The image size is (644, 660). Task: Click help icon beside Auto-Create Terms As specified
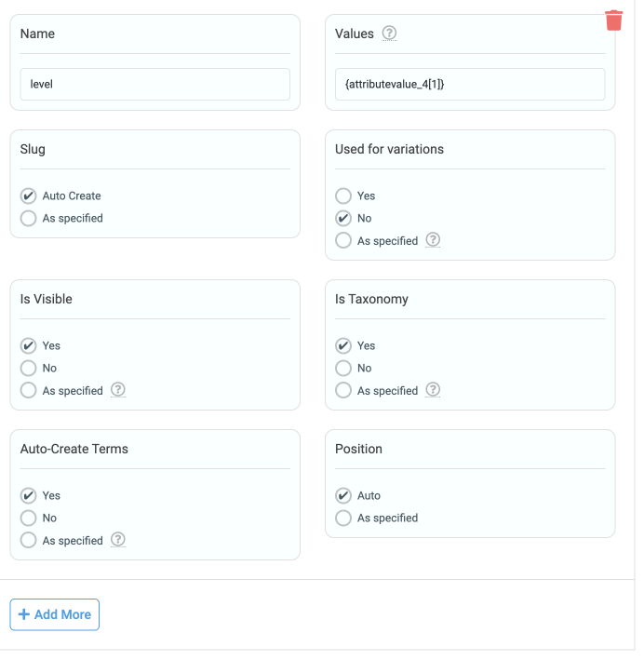tap(117, 540)
